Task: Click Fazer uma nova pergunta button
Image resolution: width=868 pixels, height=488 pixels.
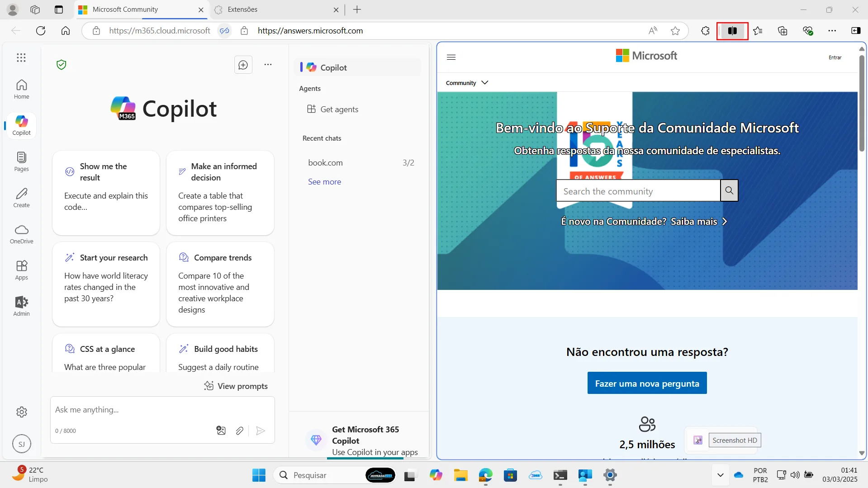Action: (647, 383)
